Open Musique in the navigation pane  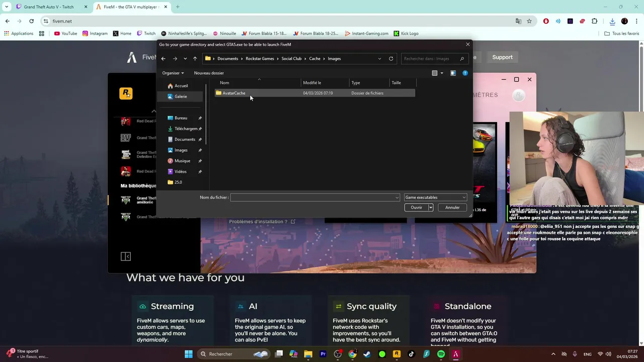(182, 161)
